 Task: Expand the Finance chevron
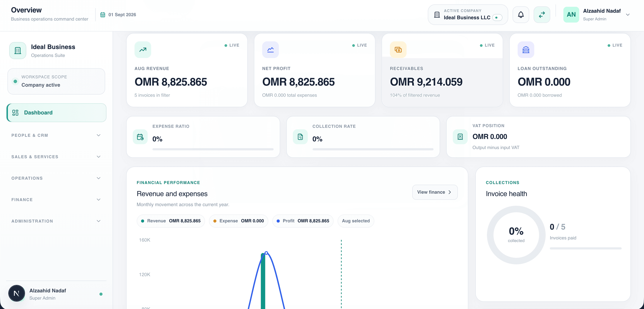click(x=99, y=200)
